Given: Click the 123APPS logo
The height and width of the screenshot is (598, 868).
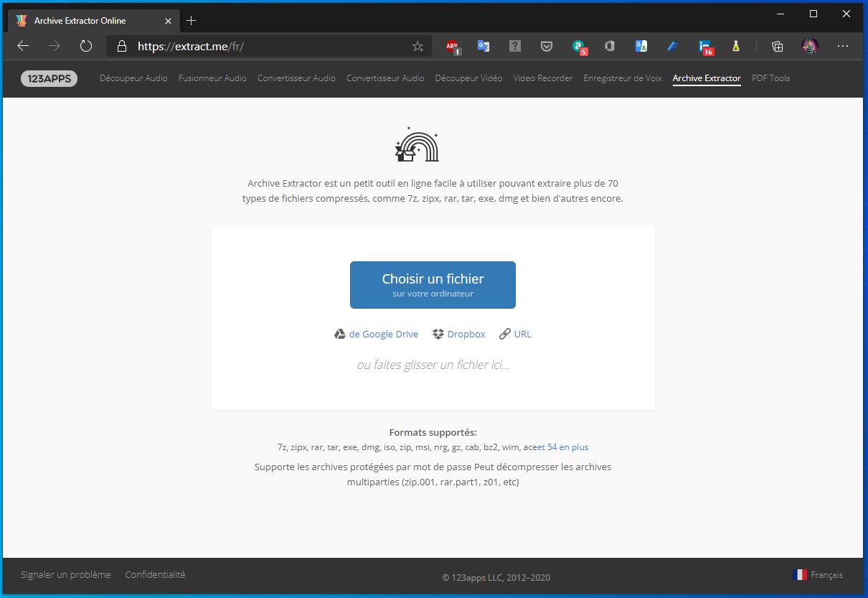Looking at the screenshot, I should pyautogui.click(x=49, y=78).
